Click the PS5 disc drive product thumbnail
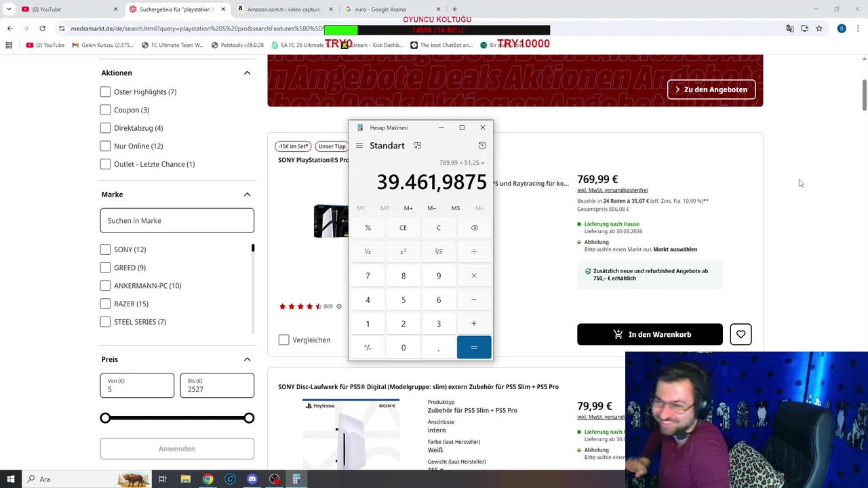Viewport: 868px width, 488px height. 351,434
